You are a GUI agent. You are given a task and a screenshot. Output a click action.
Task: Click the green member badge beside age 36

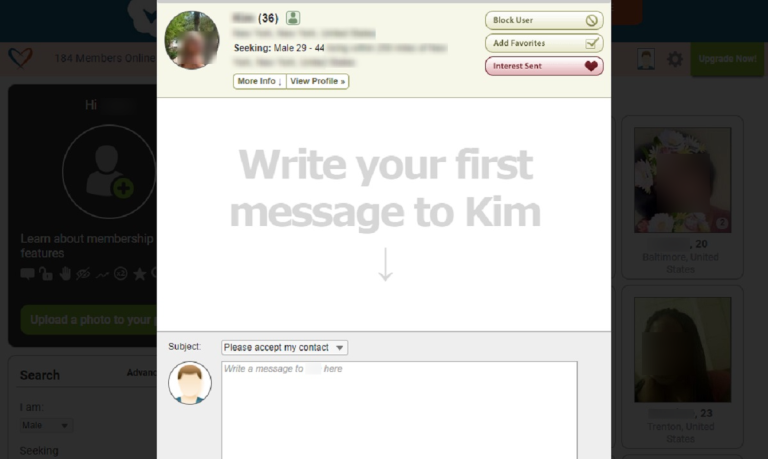[x=293, y=18]
